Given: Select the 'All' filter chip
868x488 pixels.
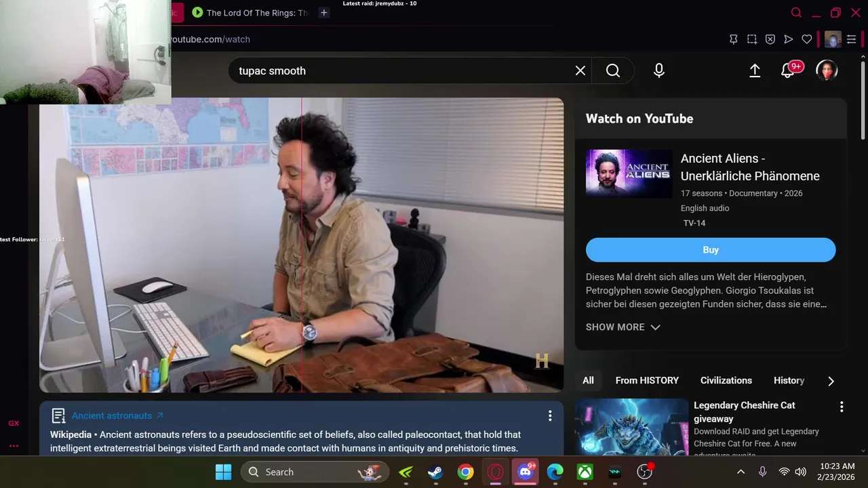Looking at the screenshot, I should click(x=588, y=380).
